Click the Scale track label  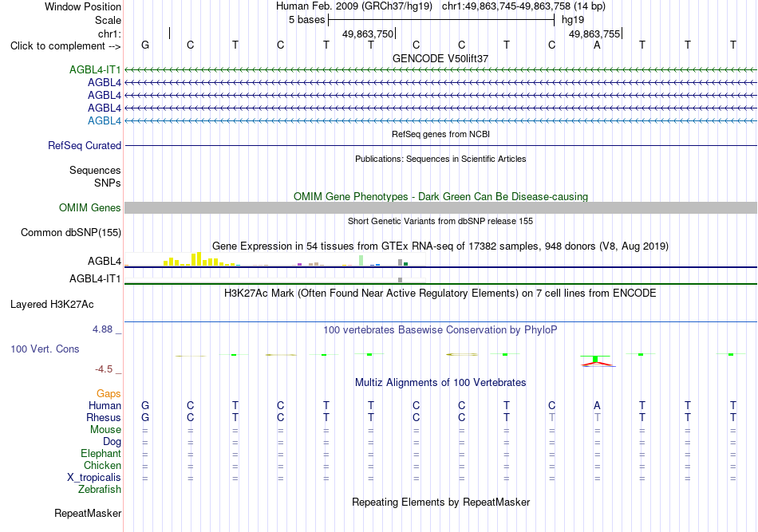[x=108, y=20]
